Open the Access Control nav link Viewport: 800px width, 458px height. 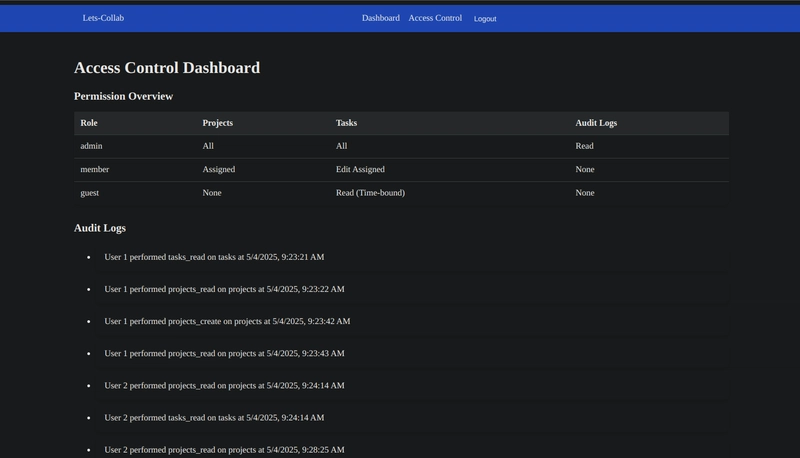(435, 18)
